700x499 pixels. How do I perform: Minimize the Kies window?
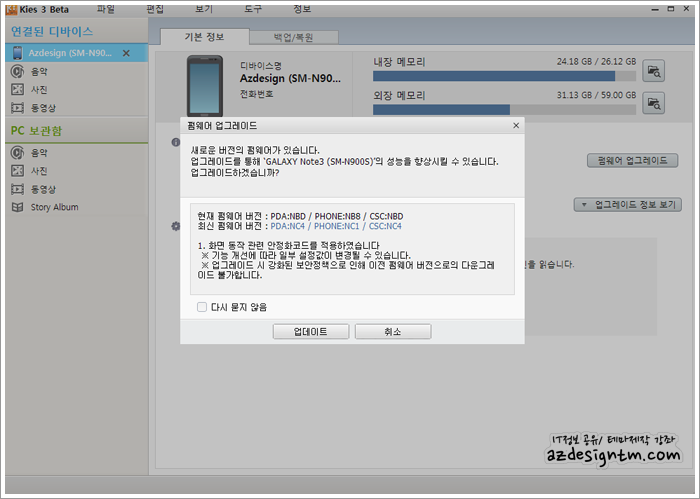[x=655, y=9]
